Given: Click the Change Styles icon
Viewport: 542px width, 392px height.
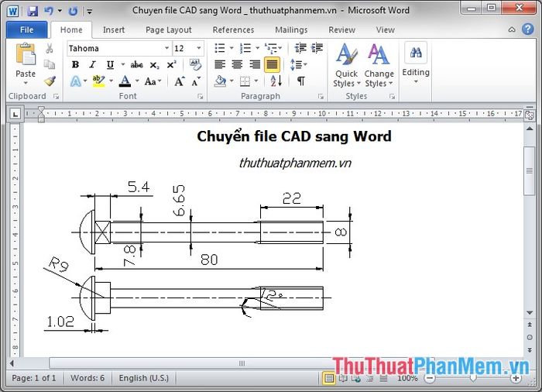Looking at the screenshot, I should click(x=379, y=55).
